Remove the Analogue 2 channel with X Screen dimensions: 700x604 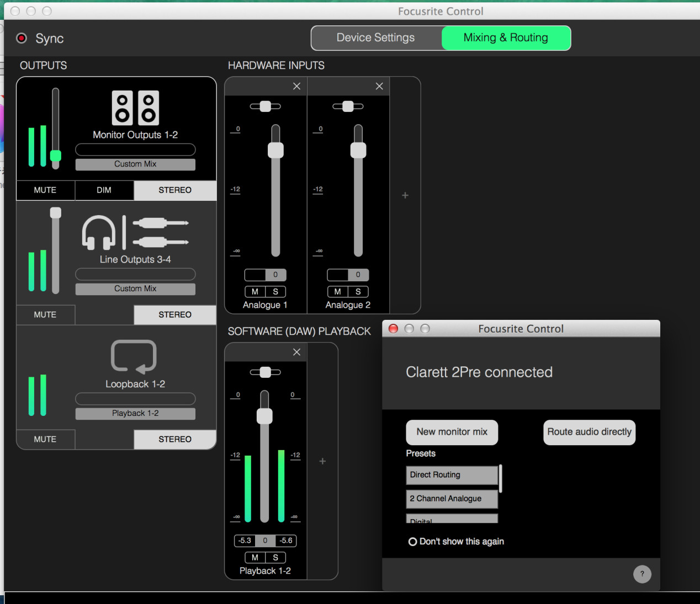coord(379,86)
